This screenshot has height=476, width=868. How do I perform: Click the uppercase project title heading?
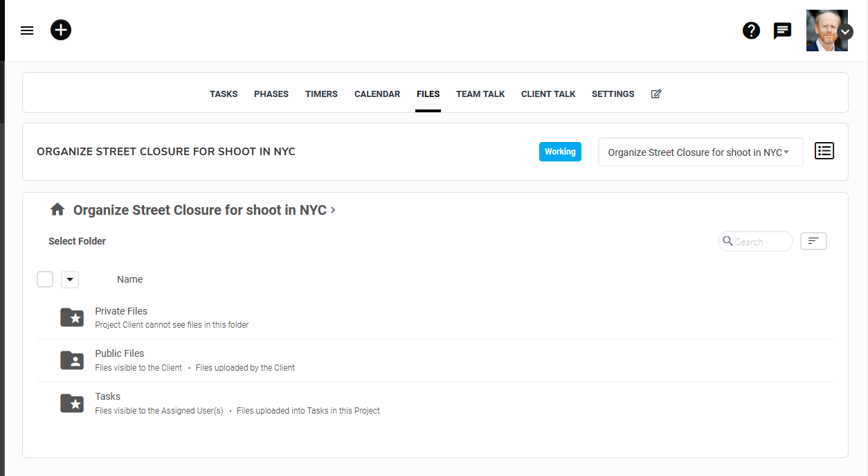[166, 152]
